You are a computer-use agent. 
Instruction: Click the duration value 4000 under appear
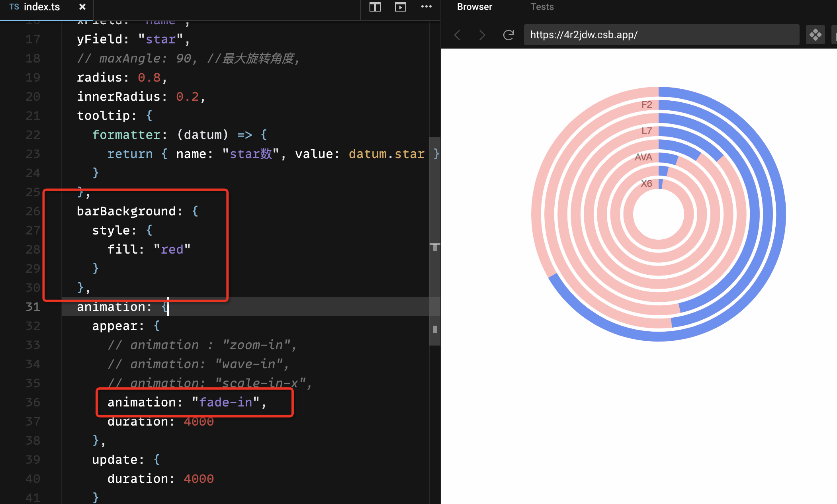[x=198, y=421]
